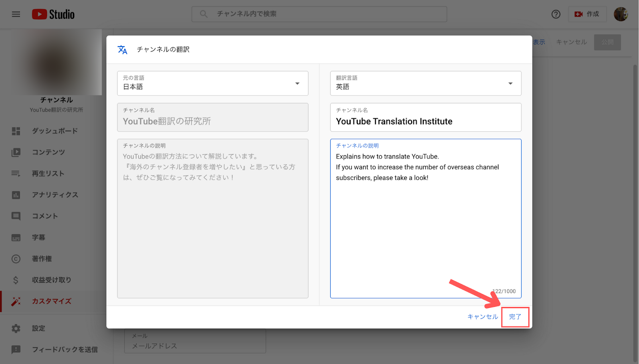The image size is (639, 364).
Task: Click the チャンネル内で検索 search field
Action: (x=319, y=14)
